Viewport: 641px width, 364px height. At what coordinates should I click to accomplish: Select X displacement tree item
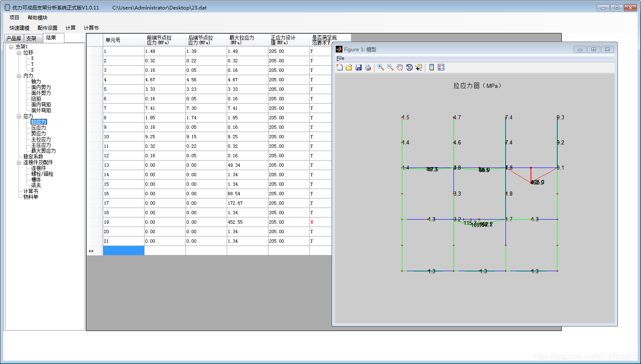pos(33,59)
